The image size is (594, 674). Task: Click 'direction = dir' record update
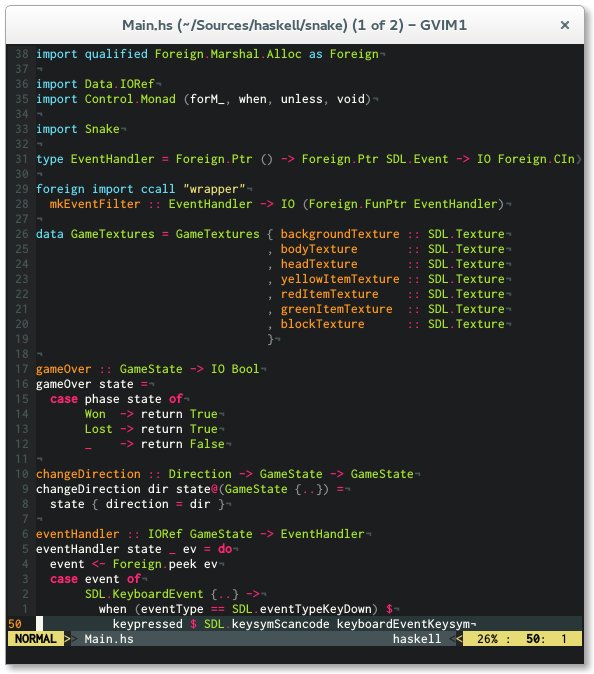158,504
